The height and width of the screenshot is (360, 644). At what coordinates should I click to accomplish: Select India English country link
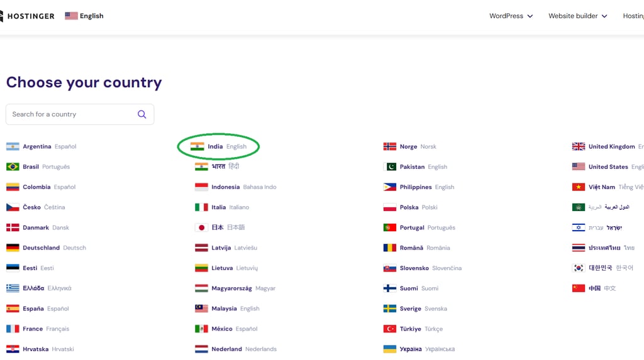point(218,146)
